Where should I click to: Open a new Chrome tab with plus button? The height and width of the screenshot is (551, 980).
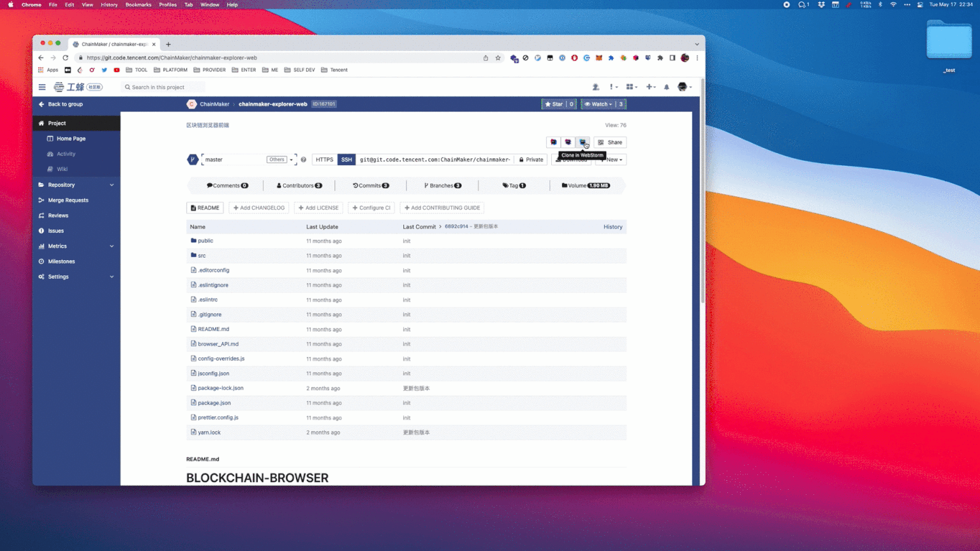coord(168,44)
